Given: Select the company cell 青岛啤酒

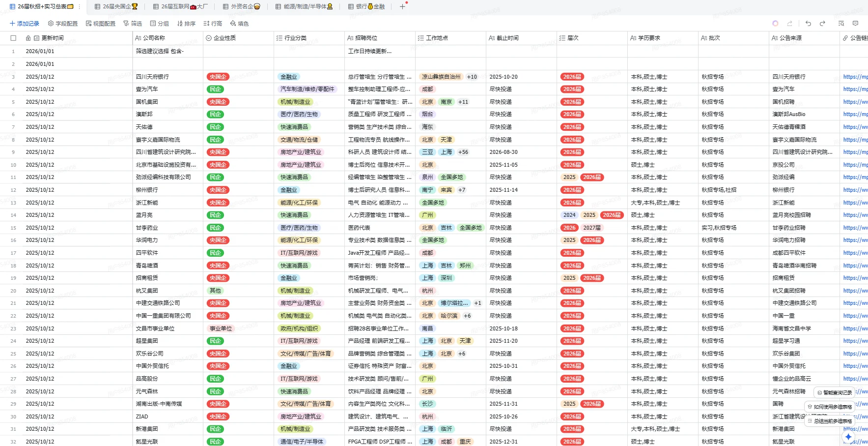Looking at the screenshot, I should click(168, 266).
